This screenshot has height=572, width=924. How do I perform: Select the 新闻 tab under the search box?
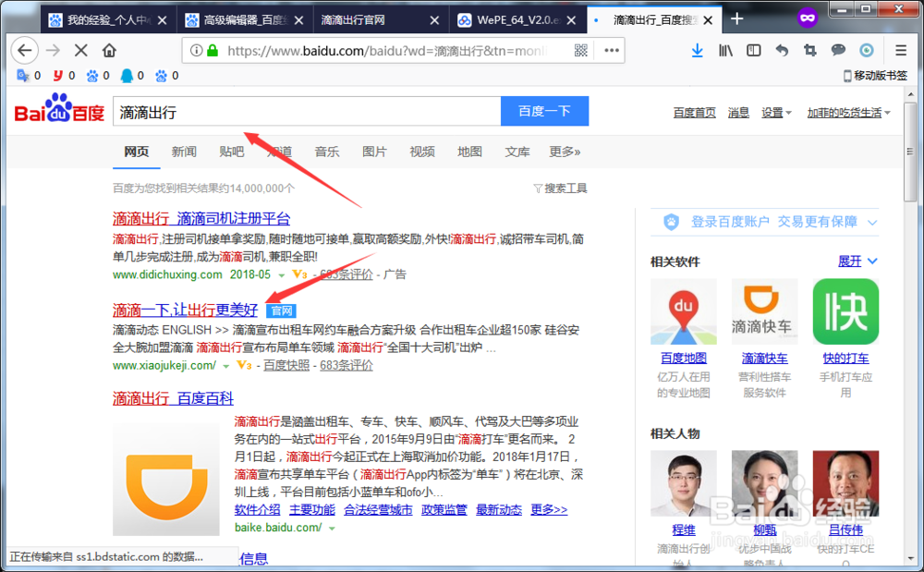coord(183,152)
